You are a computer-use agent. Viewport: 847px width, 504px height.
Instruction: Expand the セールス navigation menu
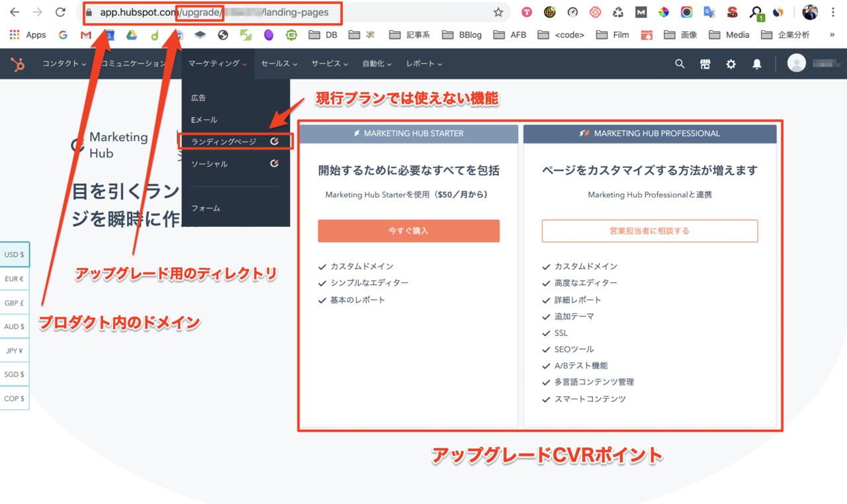[x=279, y=64]
